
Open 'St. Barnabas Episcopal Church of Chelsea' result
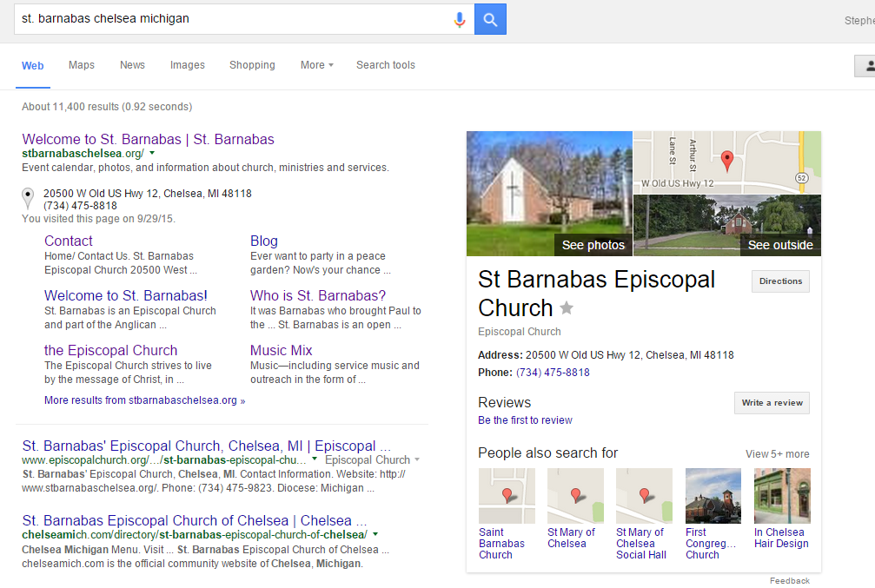(194, 520)
